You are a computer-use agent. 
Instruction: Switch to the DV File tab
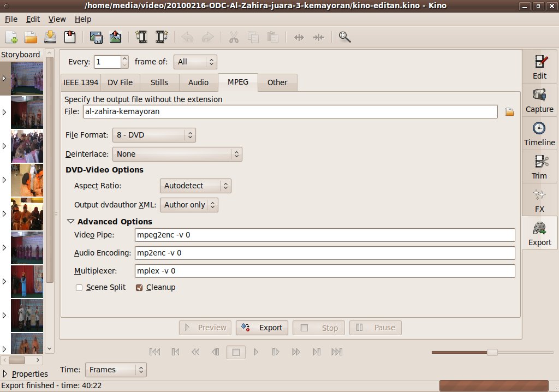point(120,82)
